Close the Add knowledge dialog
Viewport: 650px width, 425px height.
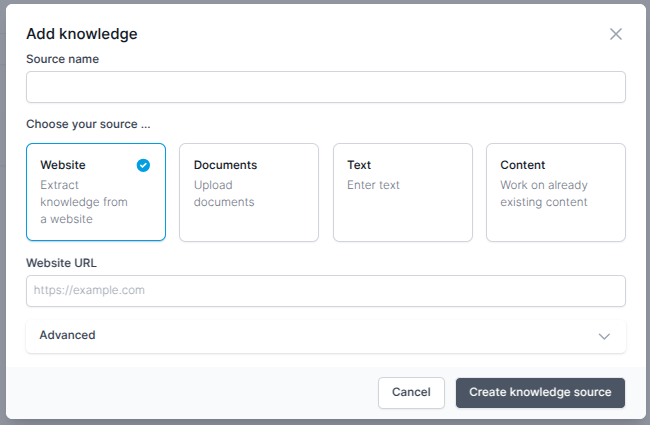(x=616, y=34)
